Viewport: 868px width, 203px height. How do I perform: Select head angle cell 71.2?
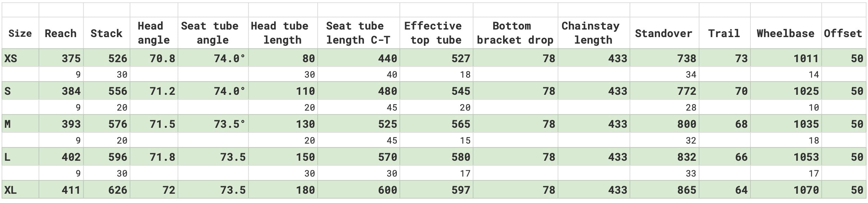(x=162, y=91)
